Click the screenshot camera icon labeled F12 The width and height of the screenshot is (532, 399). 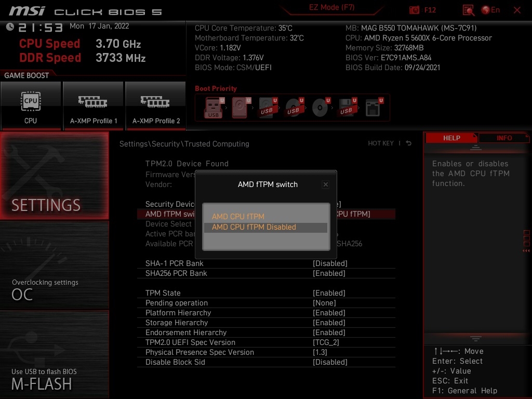click(414, 9)
